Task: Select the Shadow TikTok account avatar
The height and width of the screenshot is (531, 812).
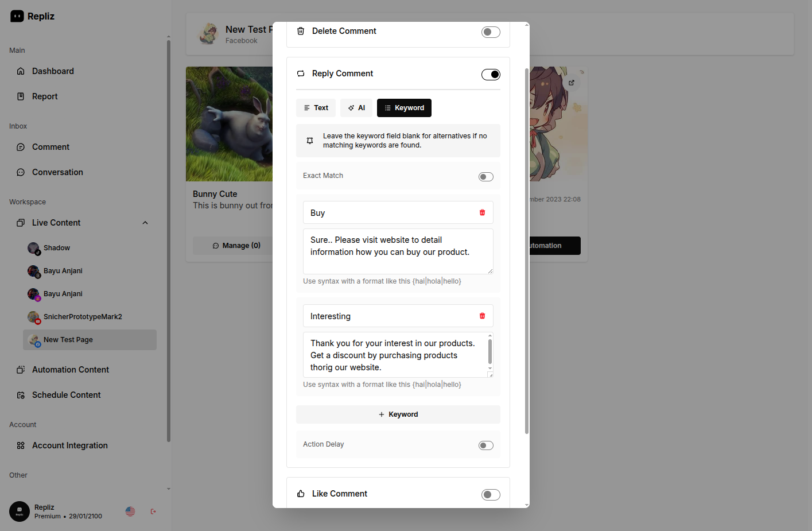Action: point(34,248)
